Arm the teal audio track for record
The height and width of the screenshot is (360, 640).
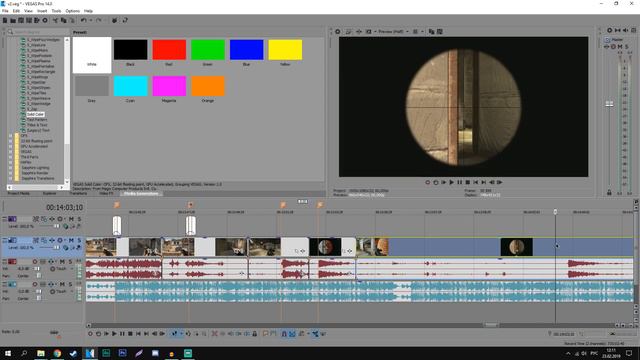(35, 284)
